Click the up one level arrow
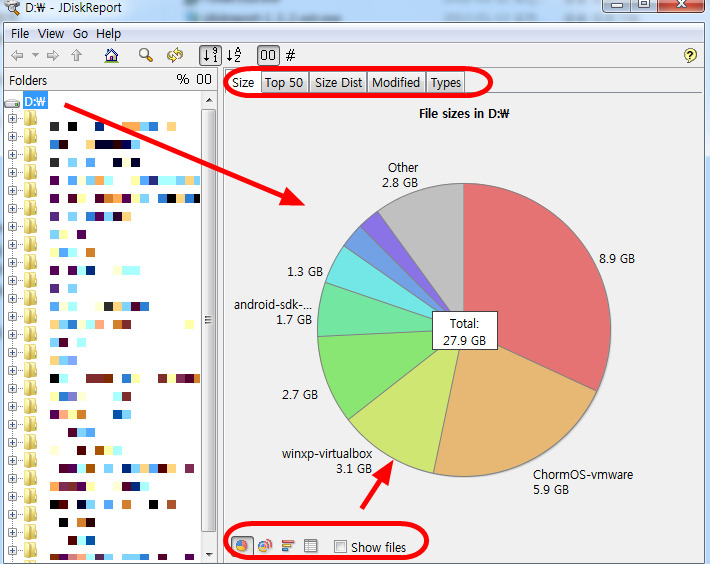The width and height of the screenshot is (710, 564). point(76,56)
